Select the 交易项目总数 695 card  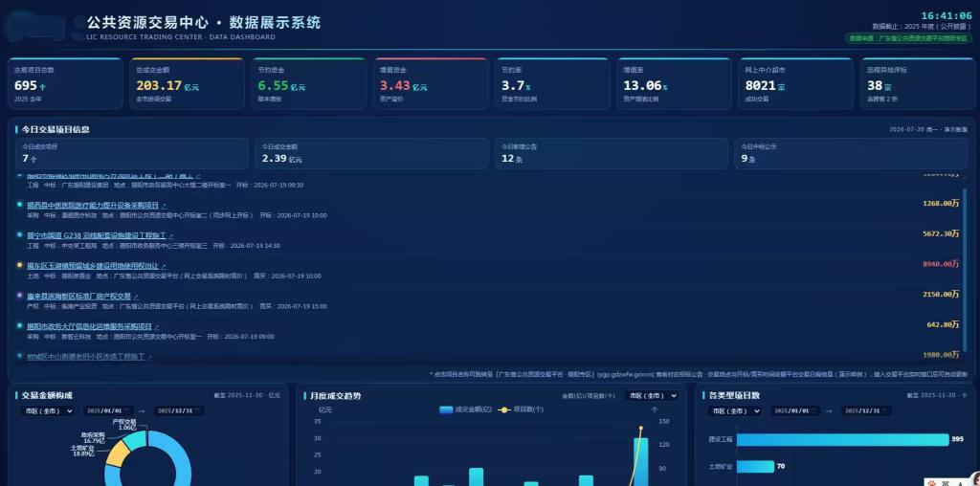pos(65,83)
